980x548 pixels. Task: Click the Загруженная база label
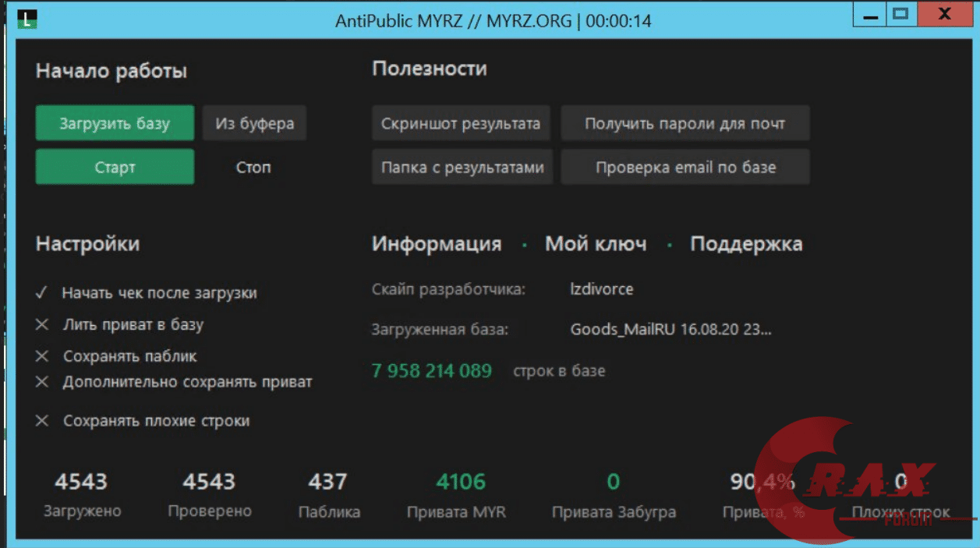[440, 330]
